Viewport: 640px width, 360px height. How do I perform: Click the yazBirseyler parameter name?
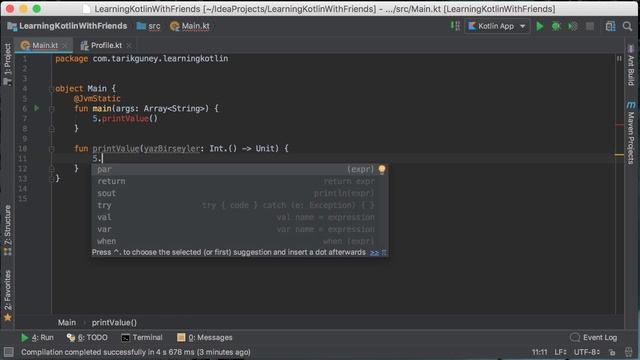[171, 149]
